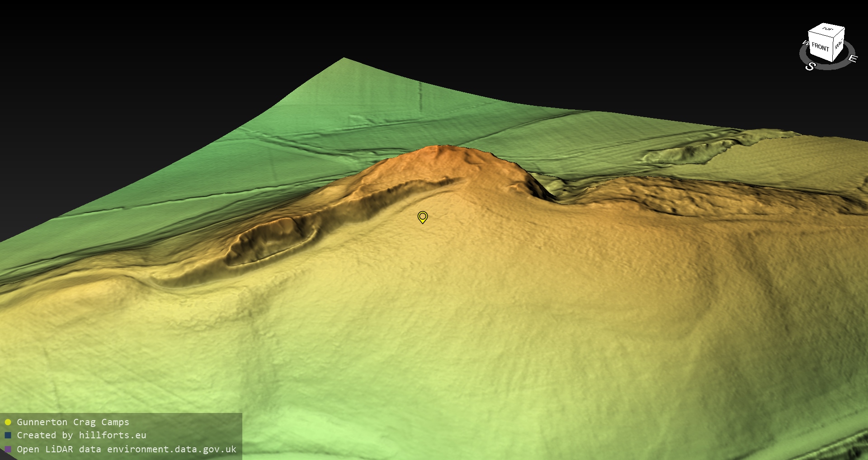The height and width of the screenshot is (460, 868).
Task: Select the Gunnerton Crag Camps label
Action: click(x=73, y=422)
